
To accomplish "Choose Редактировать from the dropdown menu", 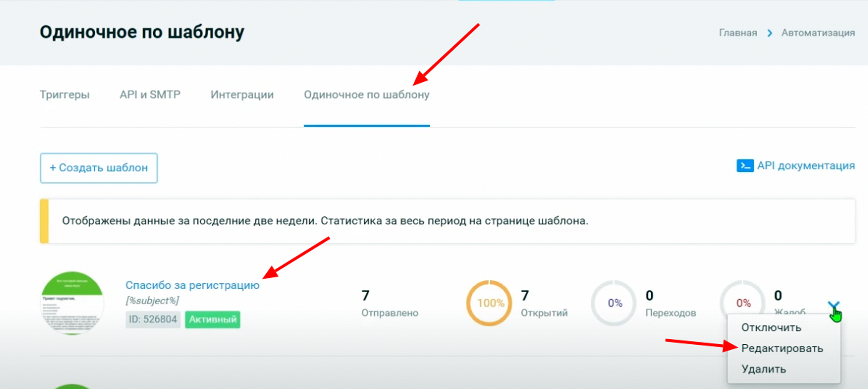I will coord(782,348).
